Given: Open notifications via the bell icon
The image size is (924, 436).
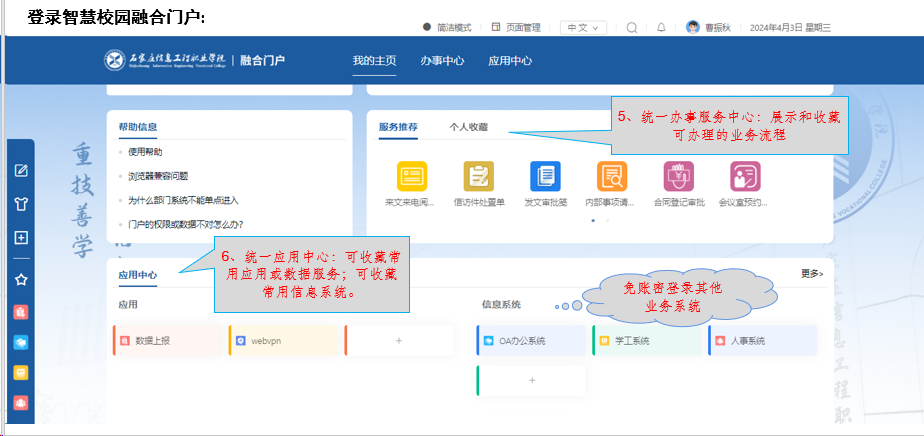Looking at the screenshot, I should click(661, 28).
